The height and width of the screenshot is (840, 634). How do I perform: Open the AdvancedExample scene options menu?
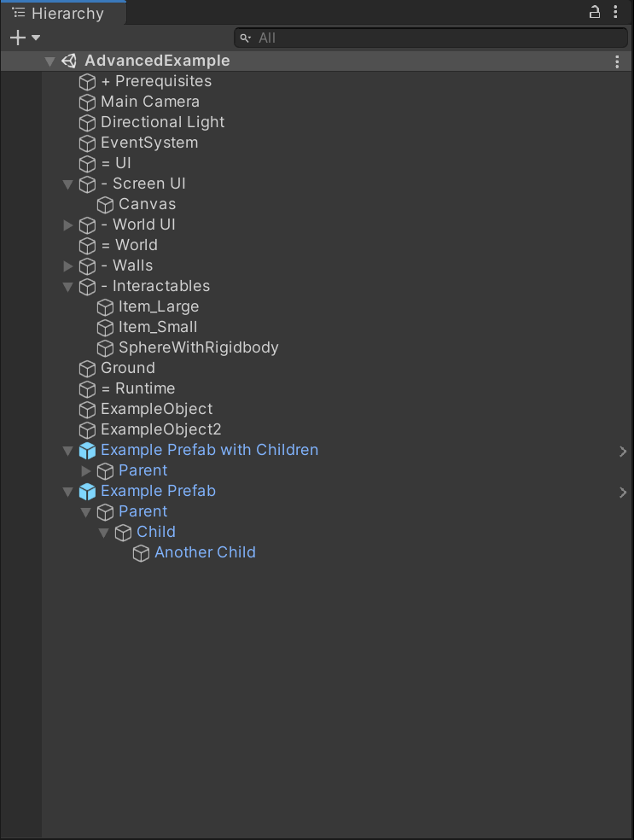click(617, 61)
